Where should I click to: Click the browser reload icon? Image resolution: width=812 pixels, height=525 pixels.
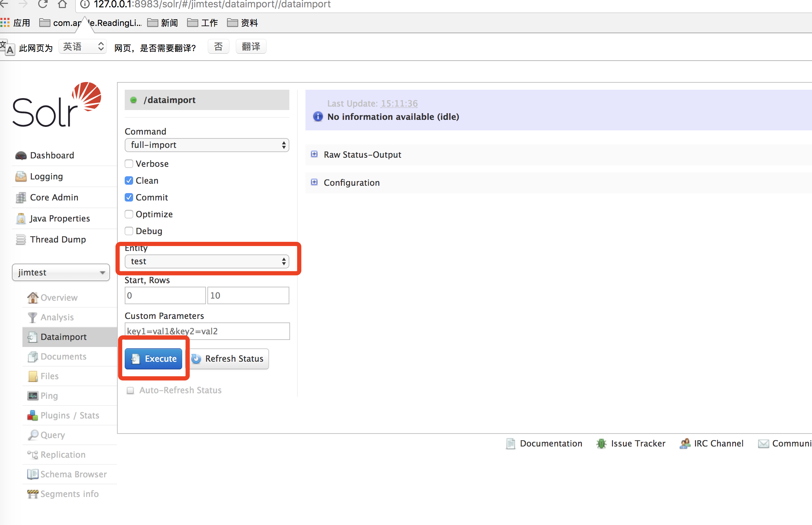pos(43,4)
